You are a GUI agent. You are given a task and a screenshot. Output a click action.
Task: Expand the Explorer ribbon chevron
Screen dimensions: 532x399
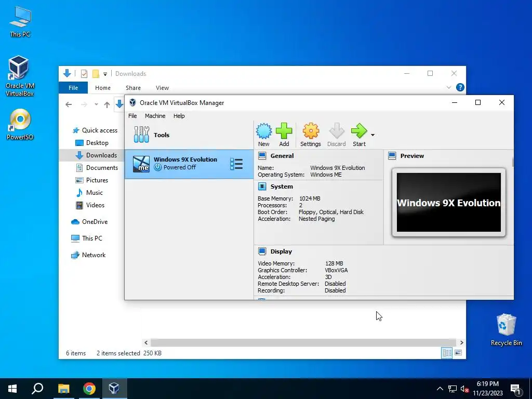pos(448,87)
